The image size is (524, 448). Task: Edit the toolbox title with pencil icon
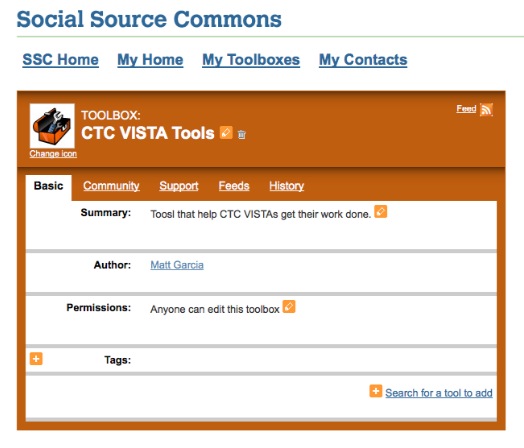tap(226, 132)
